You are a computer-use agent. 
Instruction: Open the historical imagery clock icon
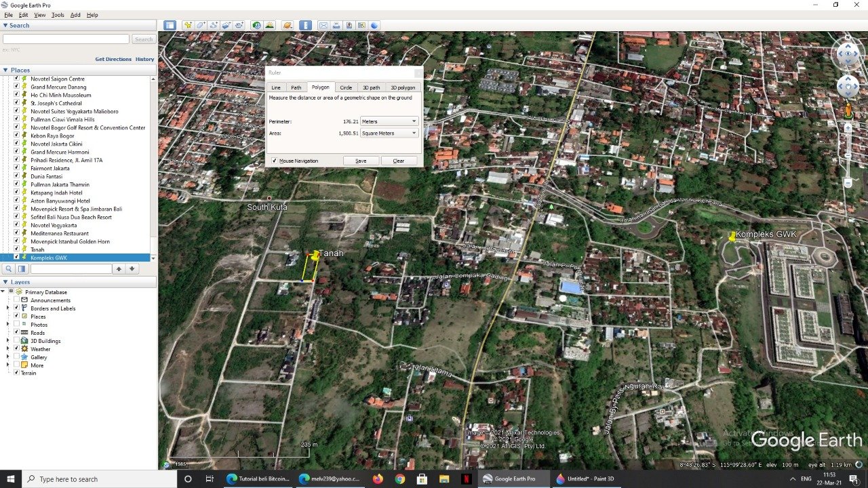[x=256, y=25]
